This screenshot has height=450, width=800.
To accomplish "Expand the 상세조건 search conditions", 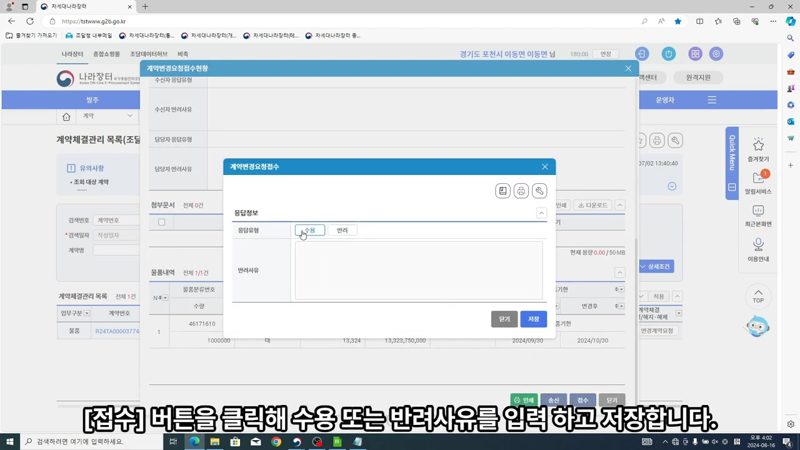I will click(x=656, y=266).
